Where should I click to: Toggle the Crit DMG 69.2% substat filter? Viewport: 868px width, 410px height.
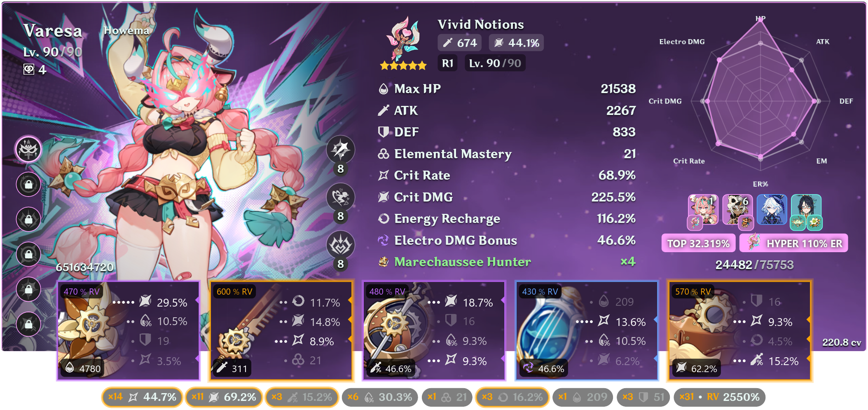(224, 397)
